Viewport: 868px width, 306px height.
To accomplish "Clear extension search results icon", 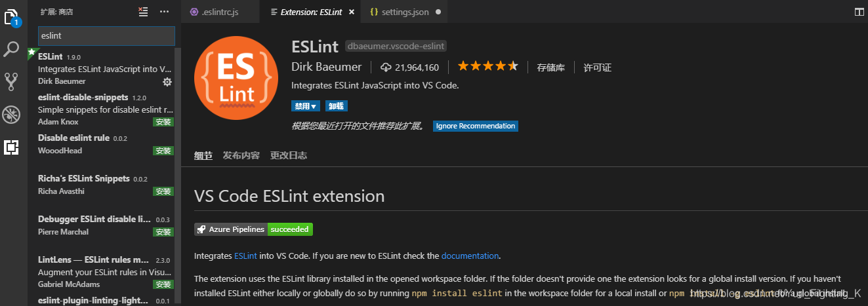I will pos(143,12).
